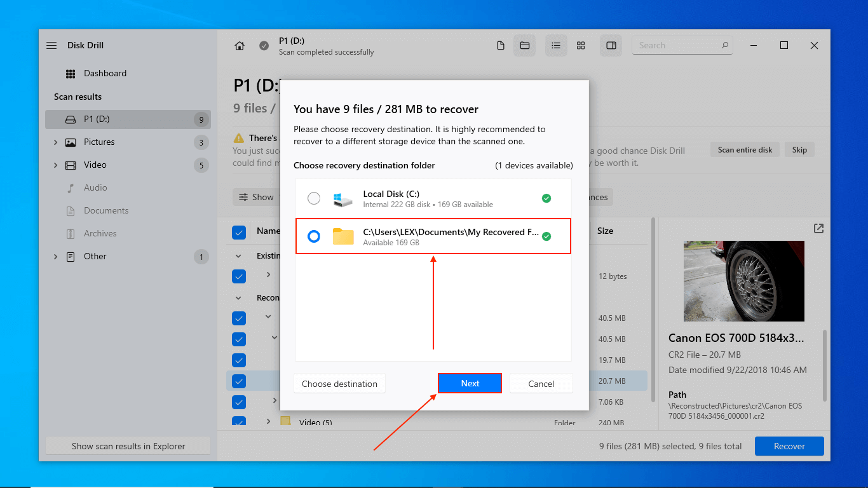
Task: Toggle the preview panel icon
Action: [x=611, y=46]
